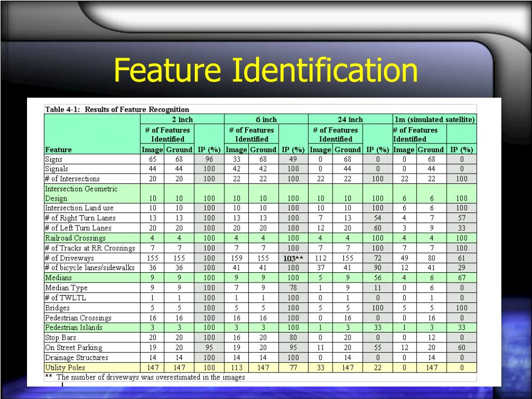Click the "37" value in bicycle lanes row

tap(321, 268)
